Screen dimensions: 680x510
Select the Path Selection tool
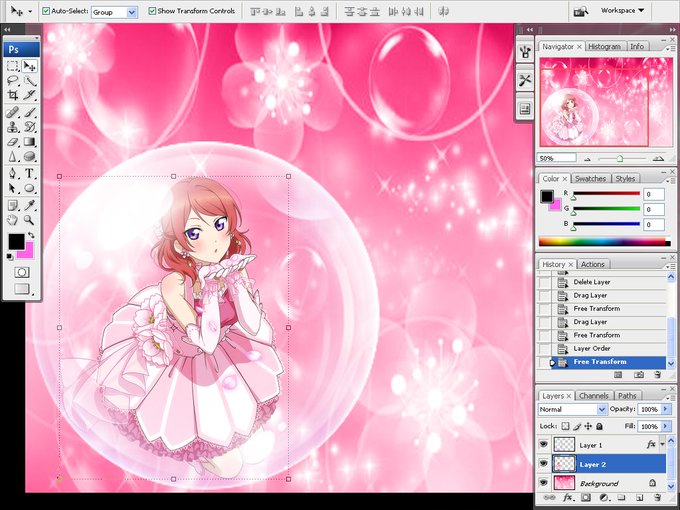coord(13,188)
